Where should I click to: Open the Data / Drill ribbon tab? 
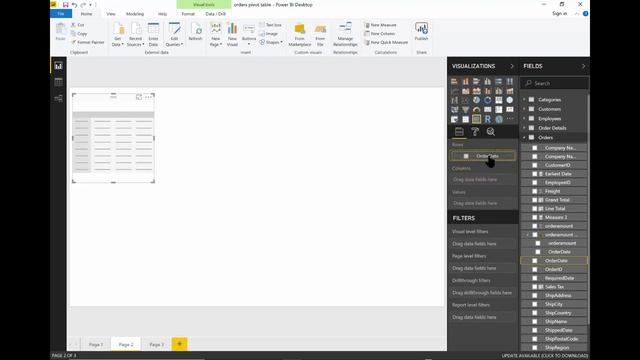216,14
